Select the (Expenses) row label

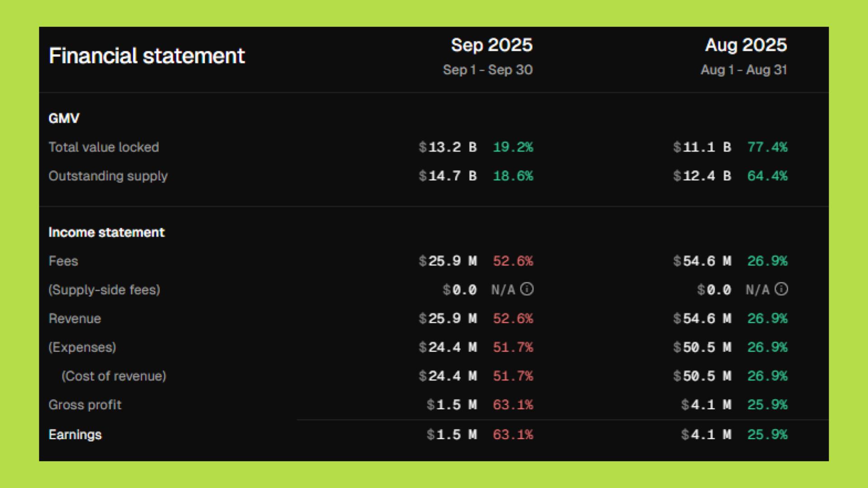[82, 347]
